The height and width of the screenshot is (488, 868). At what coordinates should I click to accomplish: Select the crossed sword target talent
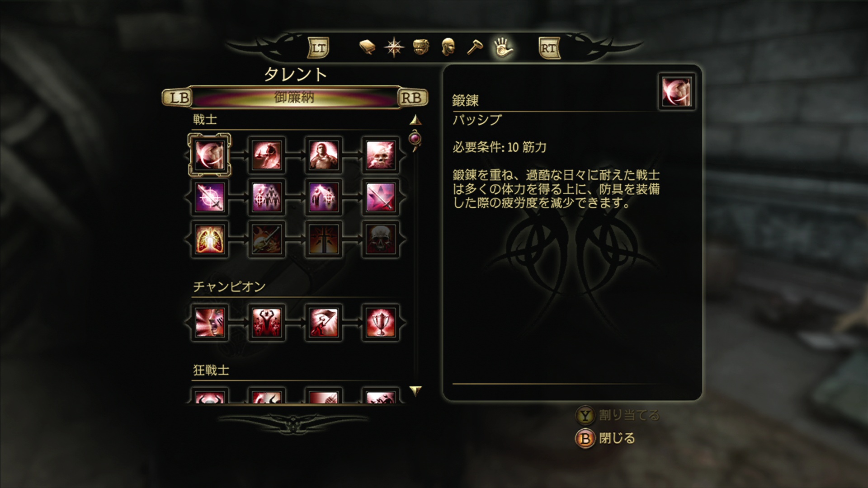209,197
